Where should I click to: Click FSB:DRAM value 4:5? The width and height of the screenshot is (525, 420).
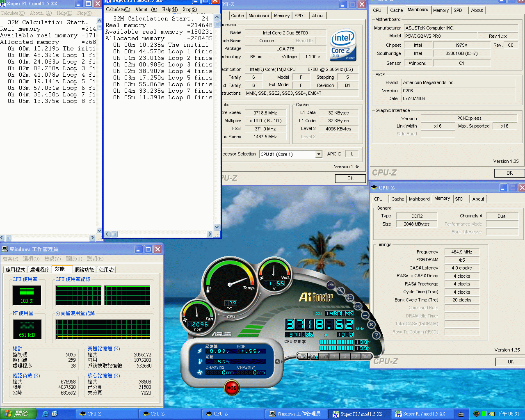click(462, 260)
